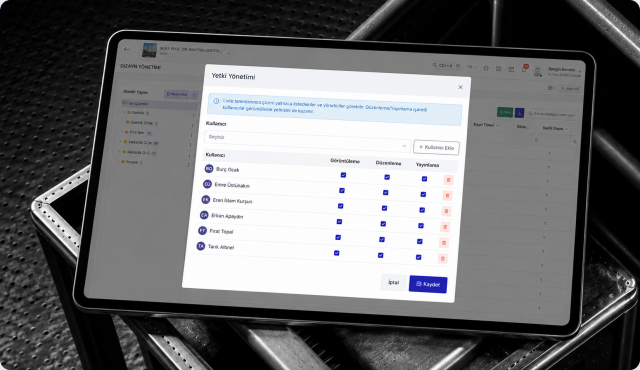Uncheck Yayınlama for Erkan Apaydın

[x=421, y=226]
